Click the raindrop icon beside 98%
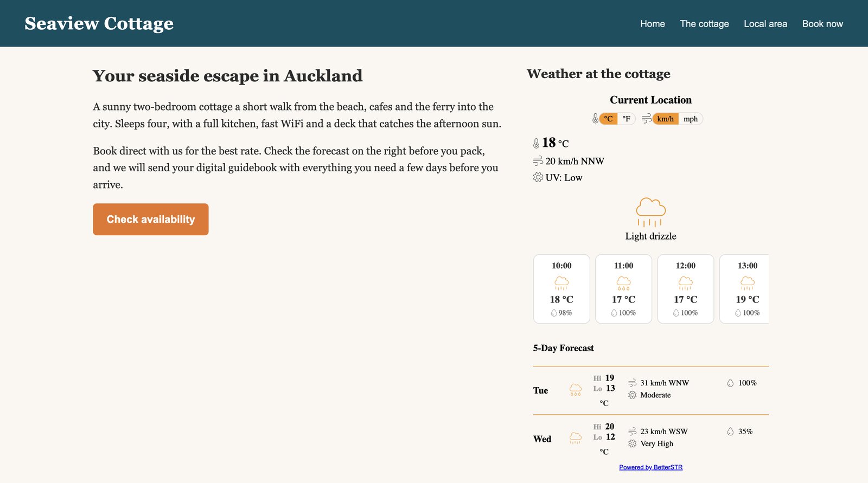The width and height of the screenshot is (868, 483). click(x=554, y=313)
